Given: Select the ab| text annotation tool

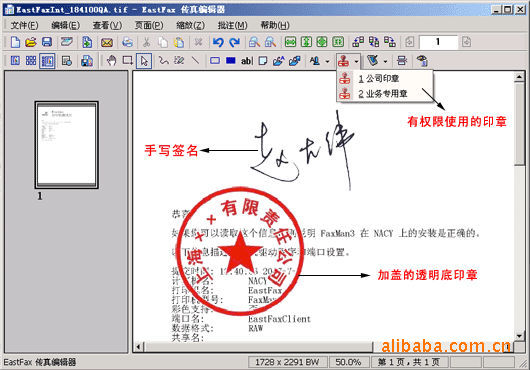Looking at the screenshot, I should click(246, 61).
